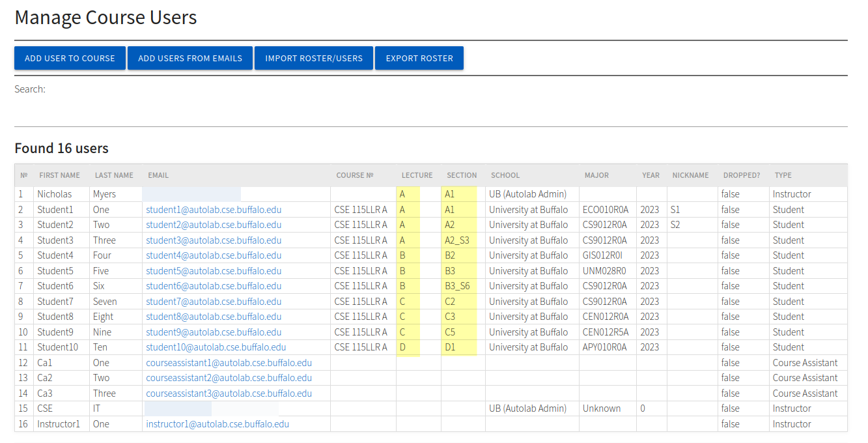Screen dimensions: 868x443
Task: Open Add Users From Emails
Action: [190, 58]
